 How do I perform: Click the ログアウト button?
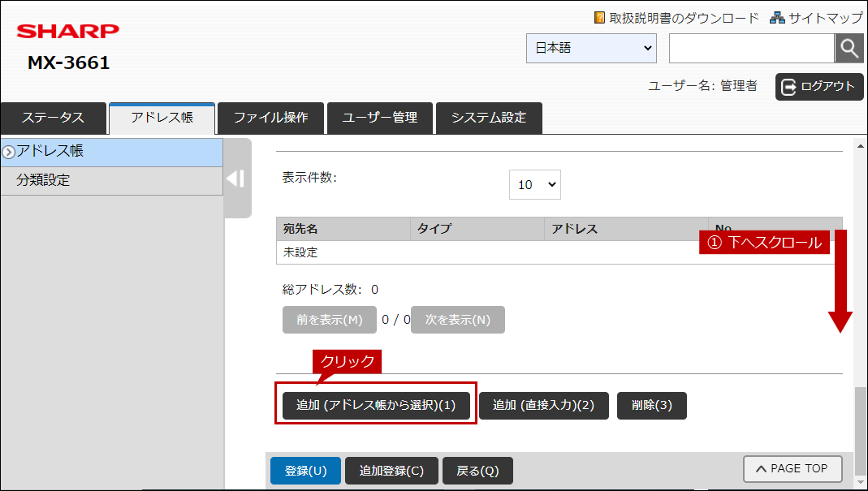[x=819, y=87]
